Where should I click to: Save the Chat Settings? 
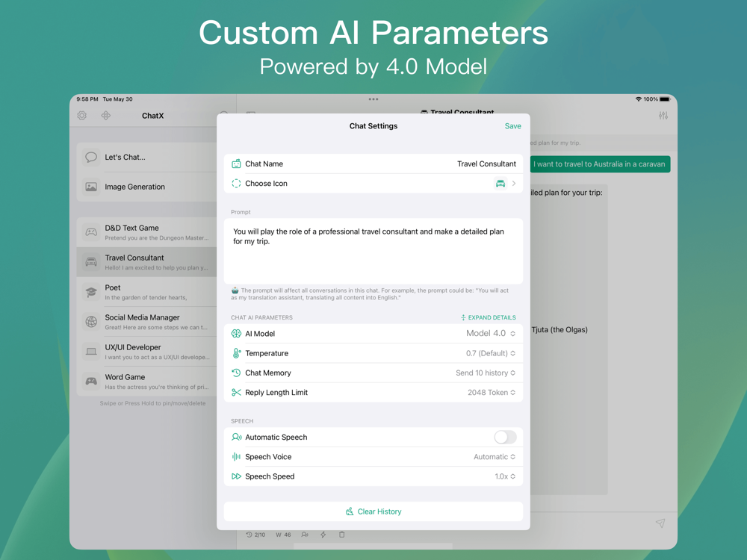pyautogui.click(x=512, y=125)
